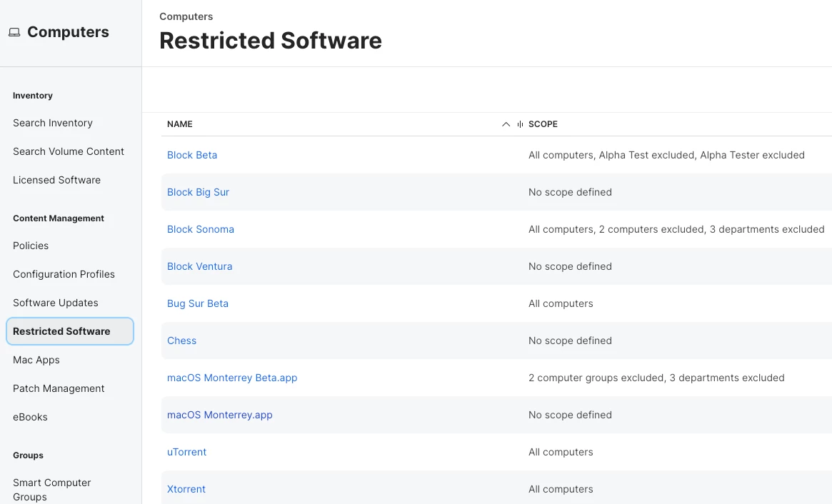The width and height of the screenshot is (832, 504).
Task: Click the sort ascending arrow in Name column
Action: [506, 124]
